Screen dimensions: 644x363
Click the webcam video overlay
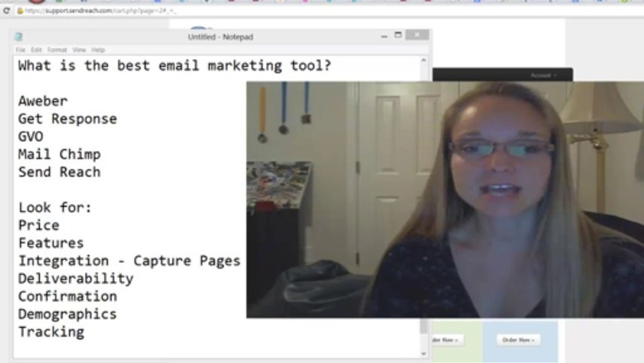point(445,200)
